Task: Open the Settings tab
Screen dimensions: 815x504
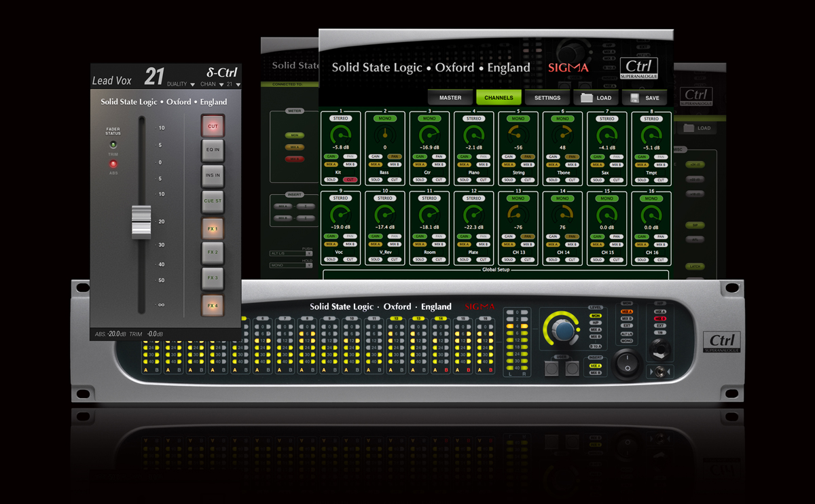Action: pyautogui.click(x=547, y=97)
